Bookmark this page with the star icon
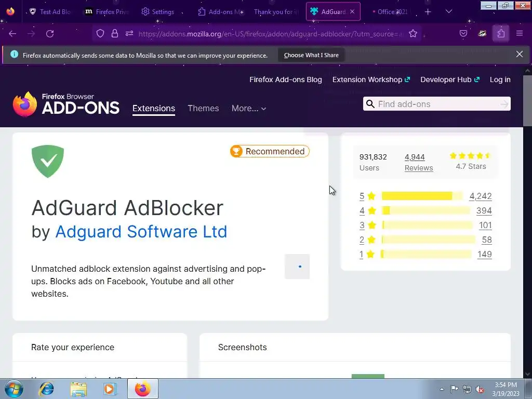The image size is (532, 399). (x=413, y=33)
